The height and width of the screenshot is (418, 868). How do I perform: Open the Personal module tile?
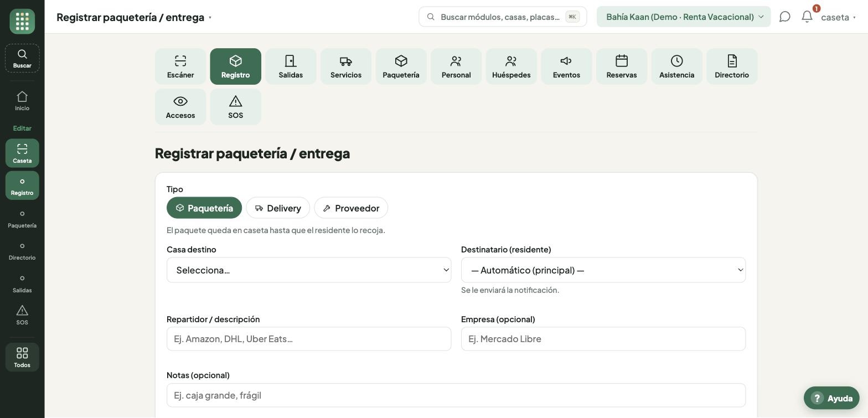(x=456, y=66)
